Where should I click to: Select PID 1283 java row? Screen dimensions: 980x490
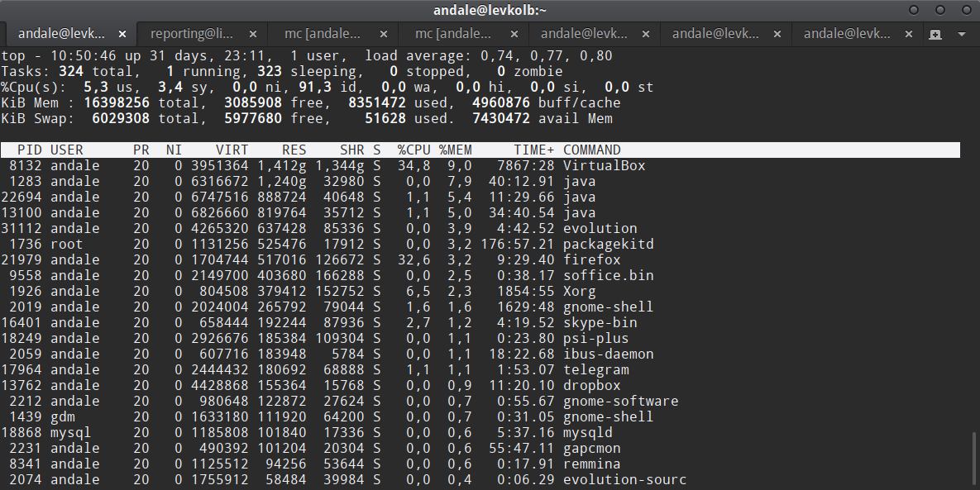click(x=480, y=181)
